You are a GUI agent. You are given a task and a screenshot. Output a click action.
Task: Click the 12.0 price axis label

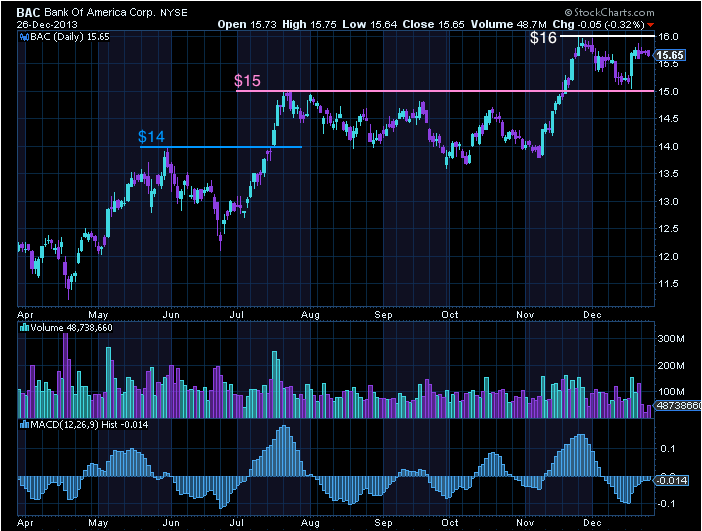pos(668,257)
